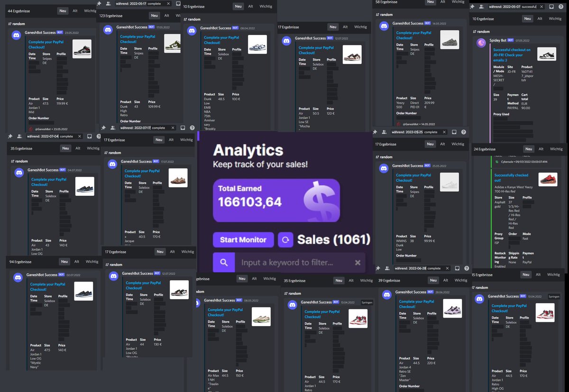Click the Start Monitor button
Image resolution: width=569 pixels, height=392 pixels.
tap(243, 240)
